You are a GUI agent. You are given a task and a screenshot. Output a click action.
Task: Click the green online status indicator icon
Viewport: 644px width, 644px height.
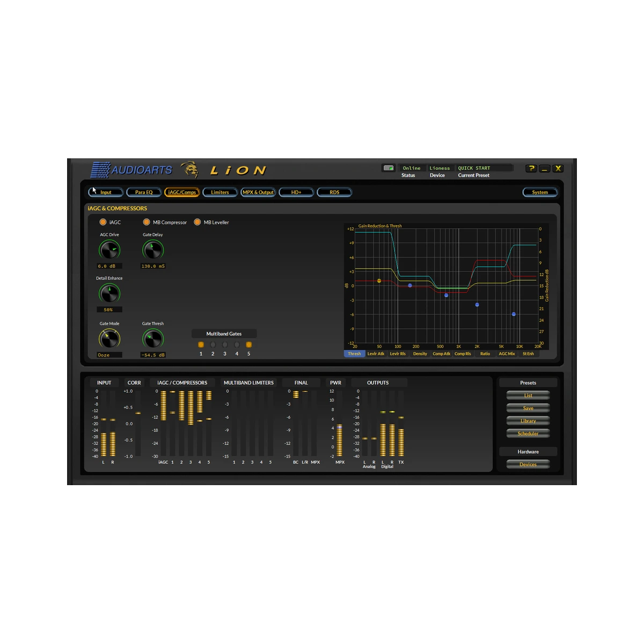(389, 168)
